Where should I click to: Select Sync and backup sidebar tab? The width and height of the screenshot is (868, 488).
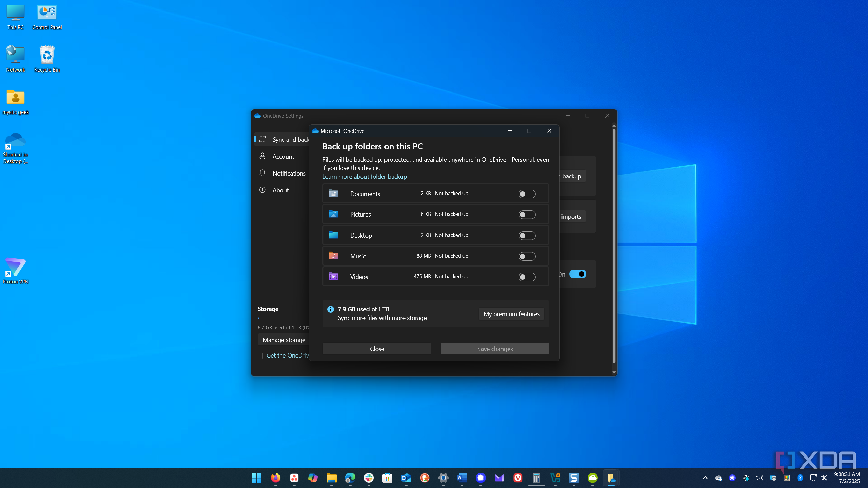click(x=282, y=139)
